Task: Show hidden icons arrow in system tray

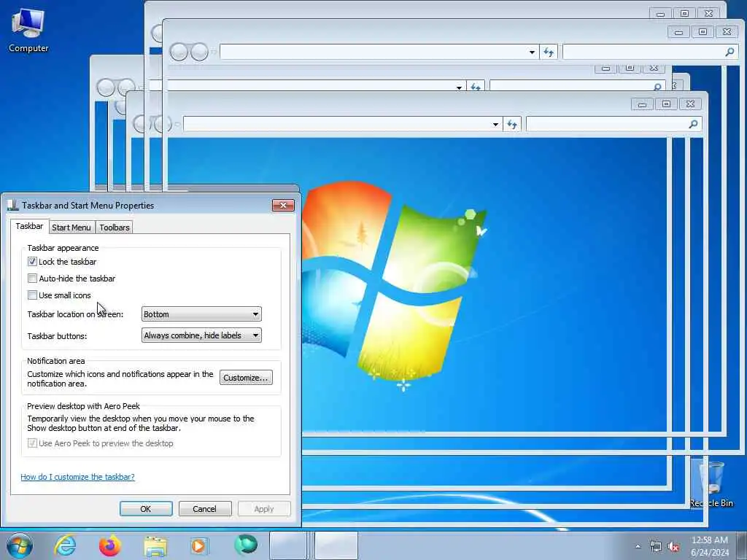Action: pyautogui.click(x=638, y=547)
